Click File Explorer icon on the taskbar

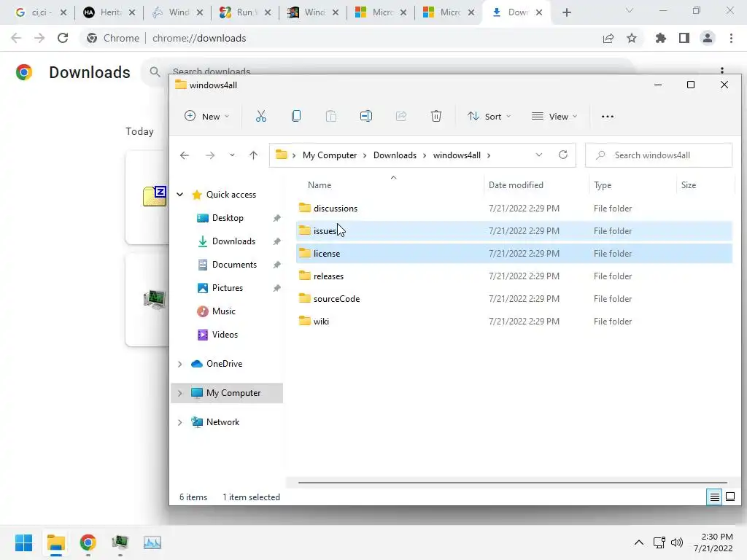tap(55, 542)
